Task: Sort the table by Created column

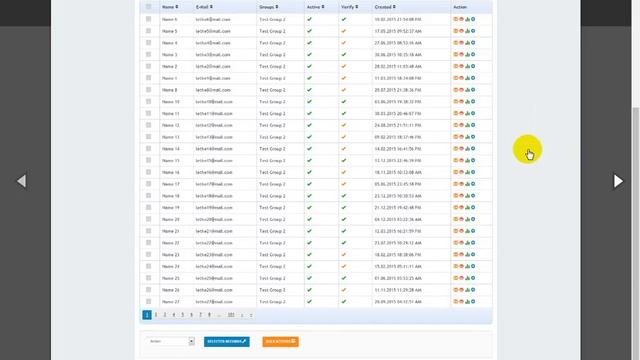Action: (385, 7)
